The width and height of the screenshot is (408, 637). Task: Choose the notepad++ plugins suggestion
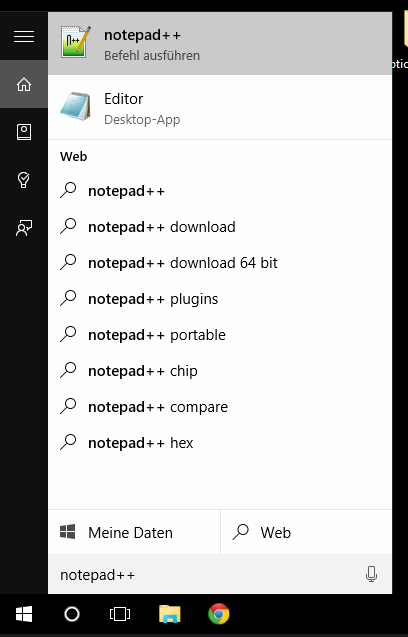220,299
